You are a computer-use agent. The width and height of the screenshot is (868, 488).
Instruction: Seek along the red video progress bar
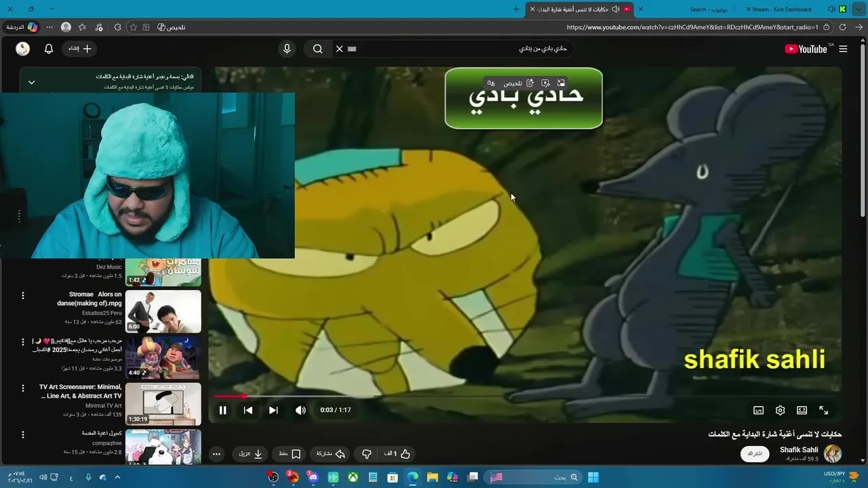tap(526, 396)
